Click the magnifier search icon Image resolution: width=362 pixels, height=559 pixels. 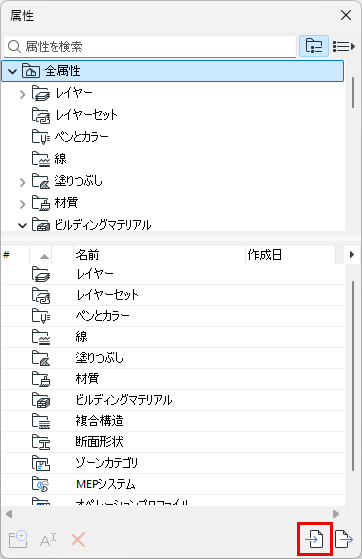14,46
